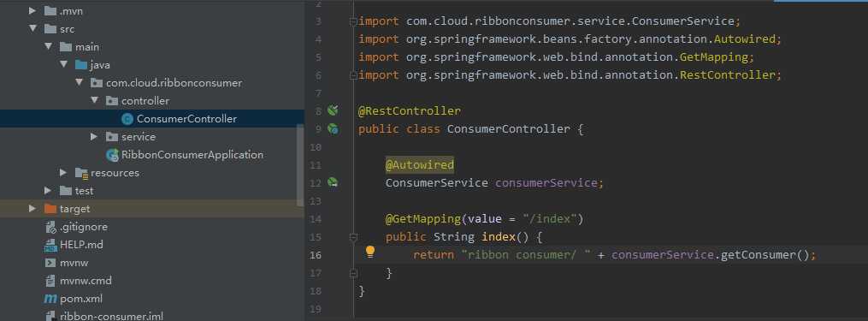
Task: Collapse the com.cloud.ribbonconsumer package arrow
Action: pos(80,82)
